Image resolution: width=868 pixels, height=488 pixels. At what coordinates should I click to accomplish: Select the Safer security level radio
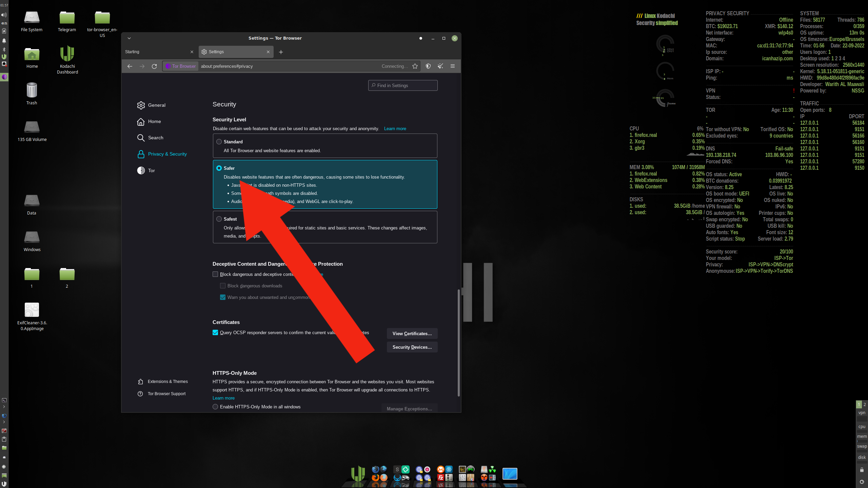click(x=219, y=168)
